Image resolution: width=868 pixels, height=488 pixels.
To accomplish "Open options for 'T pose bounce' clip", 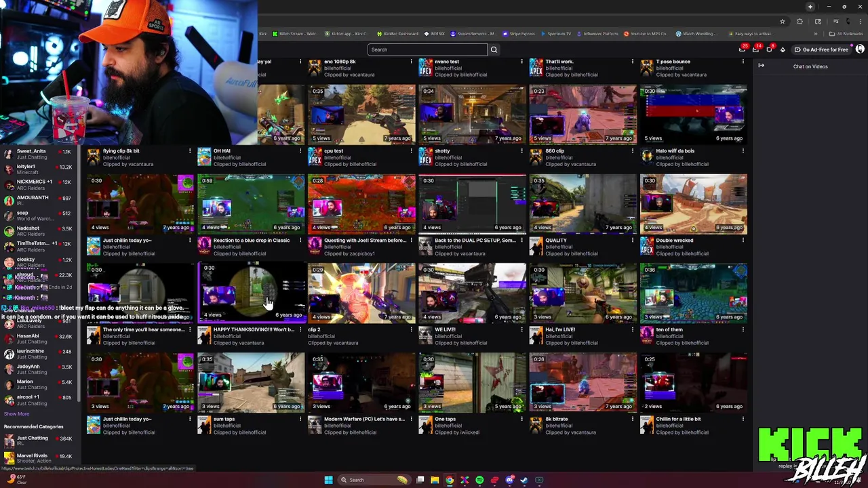I will point(743,62).
